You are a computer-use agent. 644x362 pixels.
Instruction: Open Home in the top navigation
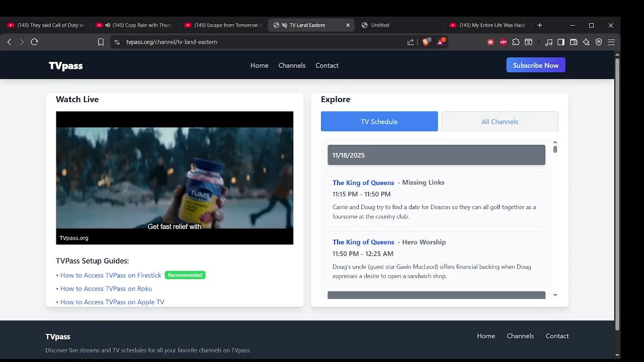[259, 65]
